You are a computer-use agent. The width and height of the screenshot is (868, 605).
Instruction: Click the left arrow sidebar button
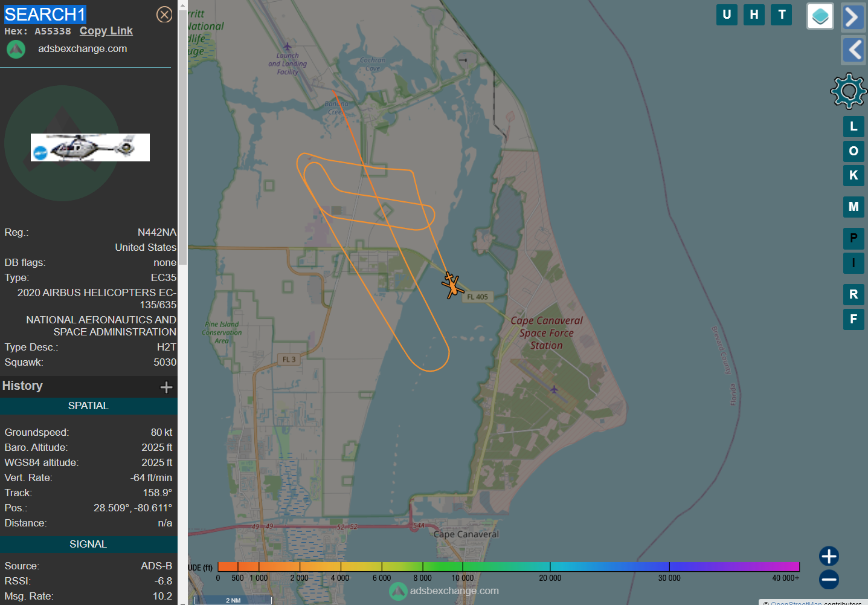pyautogui.click(x=853, y=50)
